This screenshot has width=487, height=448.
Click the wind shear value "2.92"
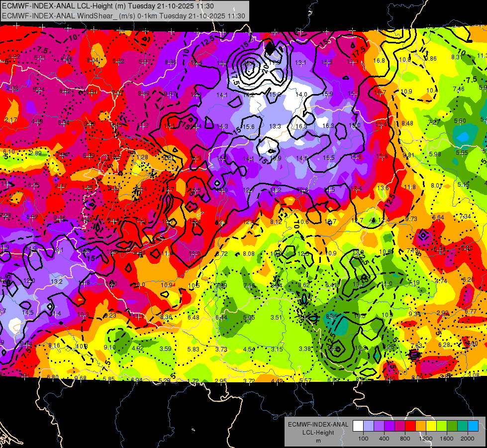point(443,313)
